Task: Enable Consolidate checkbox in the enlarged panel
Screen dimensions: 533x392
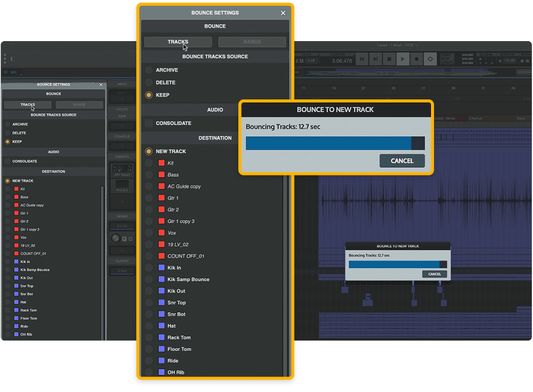Action: 149,123
